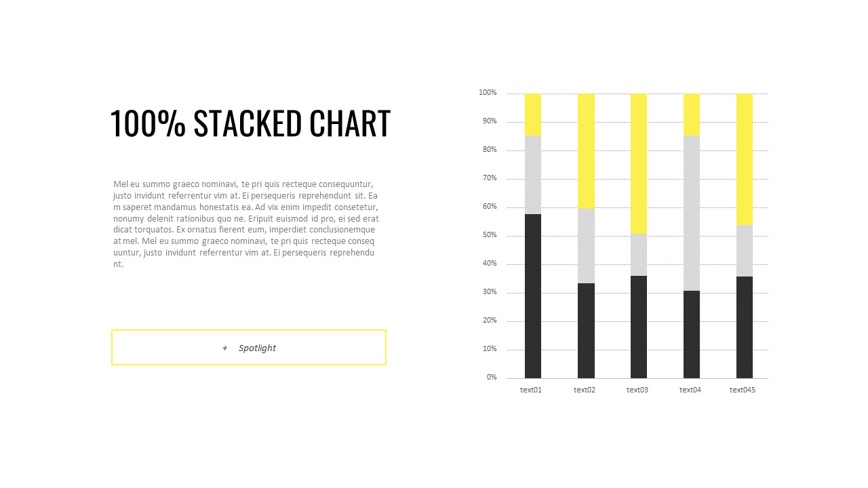The image size is (868, 488).
Task: Select black segment of text04 bar
Action: 692,334
